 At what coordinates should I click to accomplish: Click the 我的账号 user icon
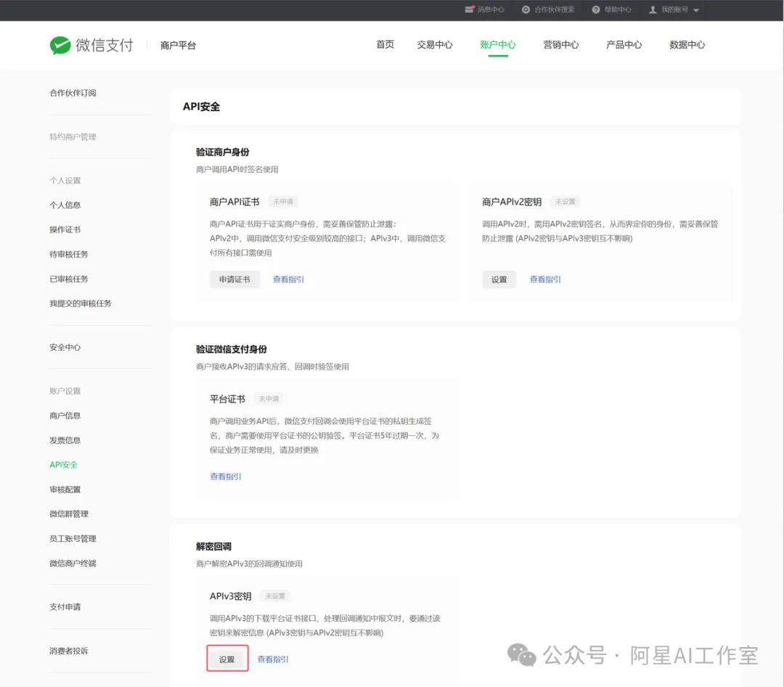pyautogui.click(x=653, y=9)
